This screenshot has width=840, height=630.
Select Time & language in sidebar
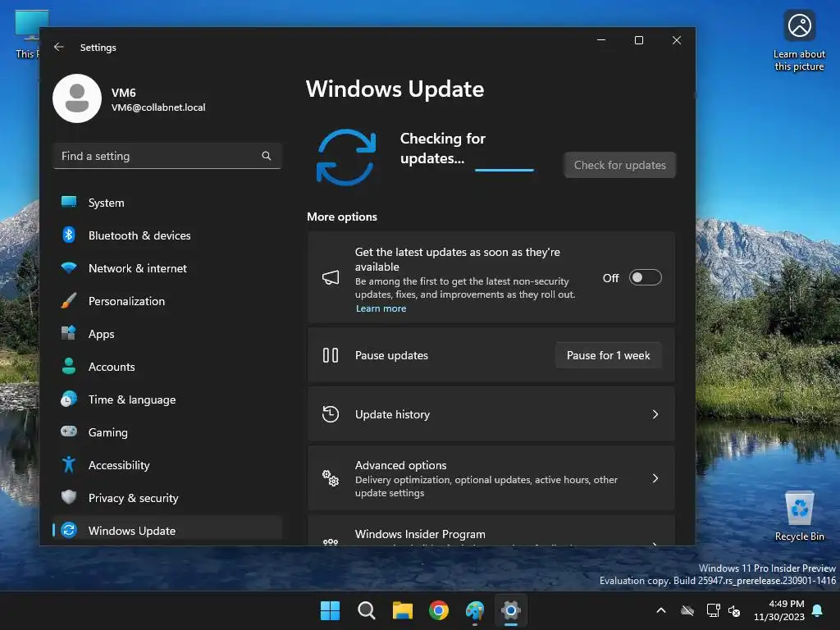pos(167,399)
